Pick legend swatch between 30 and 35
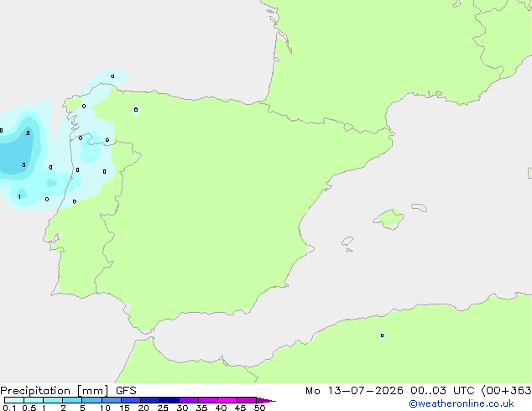This screenshot has height=411, width=532. [189, 400]
